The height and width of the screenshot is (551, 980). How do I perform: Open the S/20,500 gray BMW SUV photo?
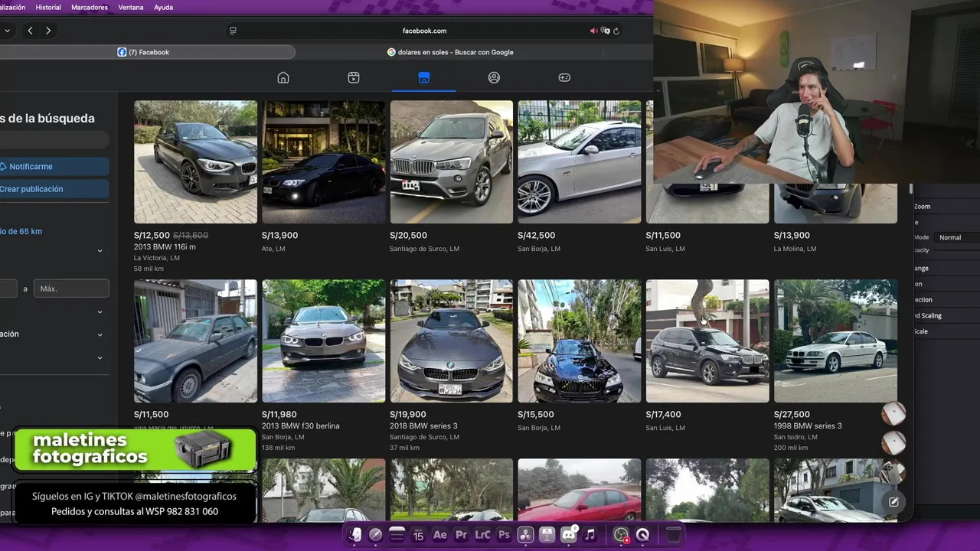452,162
